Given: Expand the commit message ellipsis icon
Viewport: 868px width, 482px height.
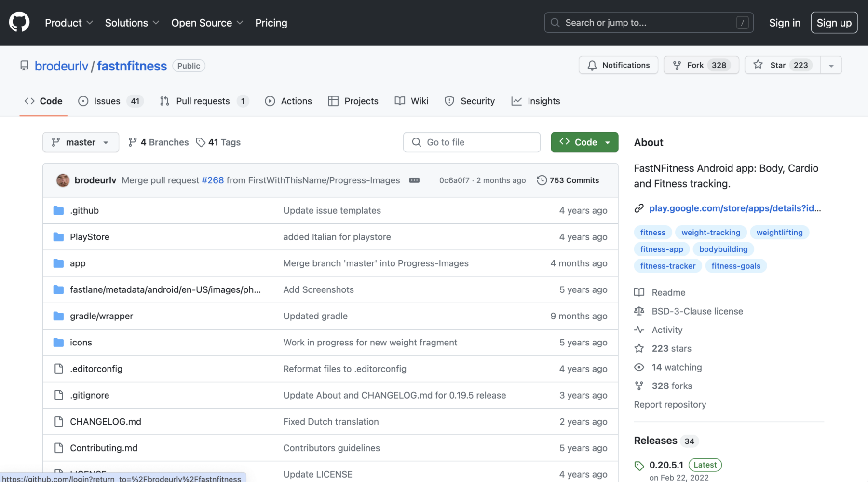Looking at the screenshot, I should tap(414, 180).
